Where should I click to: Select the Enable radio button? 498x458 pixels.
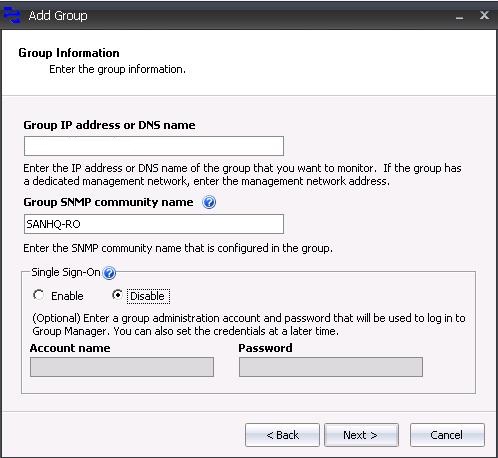pyautogui.click(x=38, y=295)
